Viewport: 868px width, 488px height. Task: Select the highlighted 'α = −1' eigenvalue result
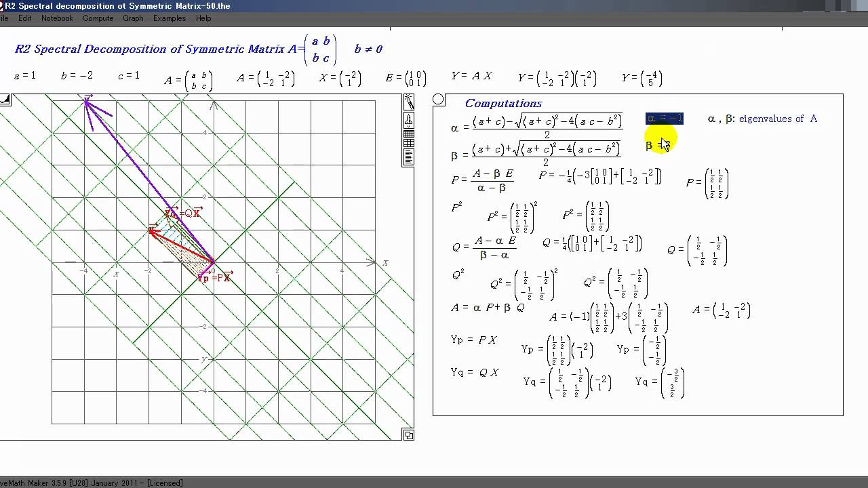coord(665,119)
